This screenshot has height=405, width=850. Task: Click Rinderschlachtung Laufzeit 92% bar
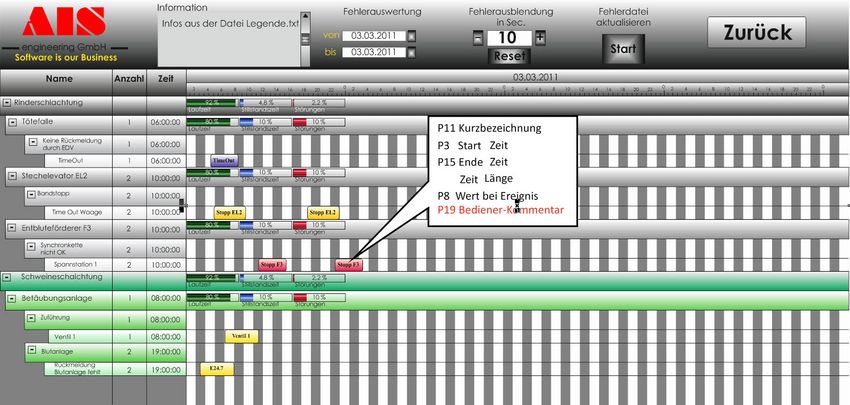212,102
